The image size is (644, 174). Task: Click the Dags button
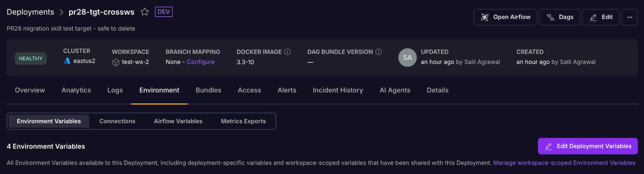(x=560, y=17)
